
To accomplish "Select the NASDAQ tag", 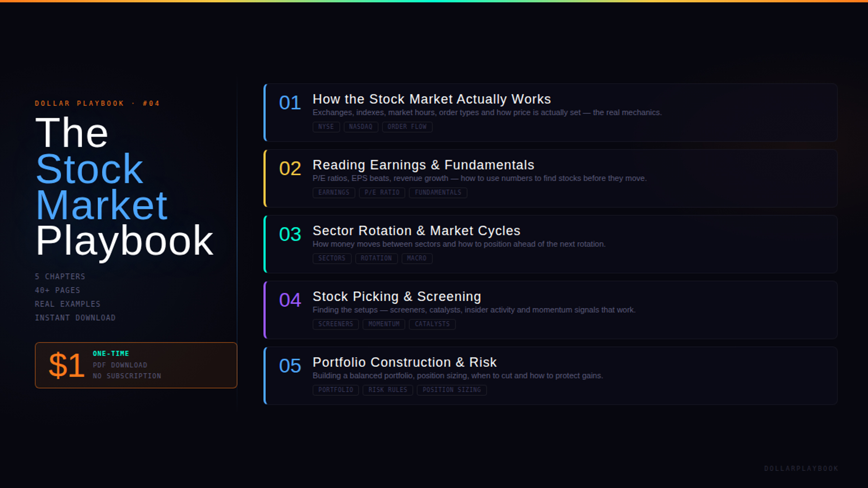I will click(x=361, y=127).
